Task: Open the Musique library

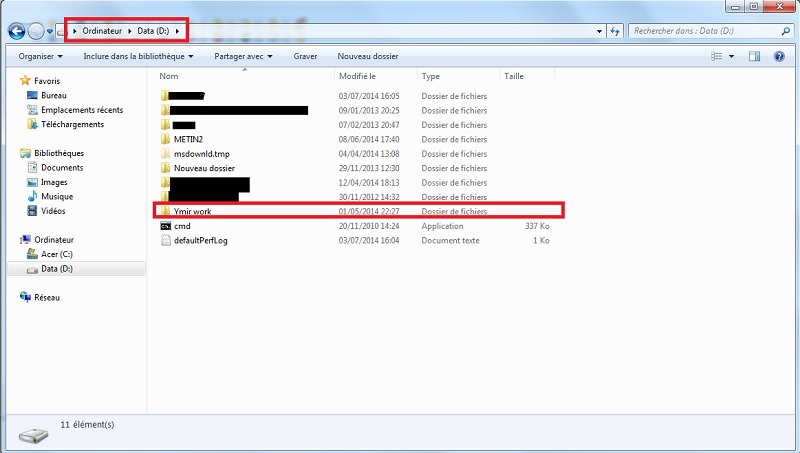Action: (57, 196)
